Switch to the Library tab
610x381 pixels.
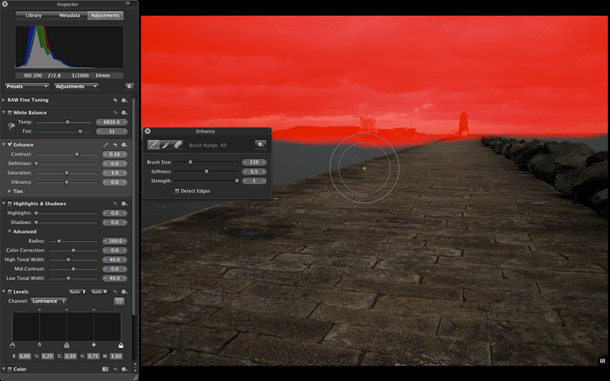point(33,15)
